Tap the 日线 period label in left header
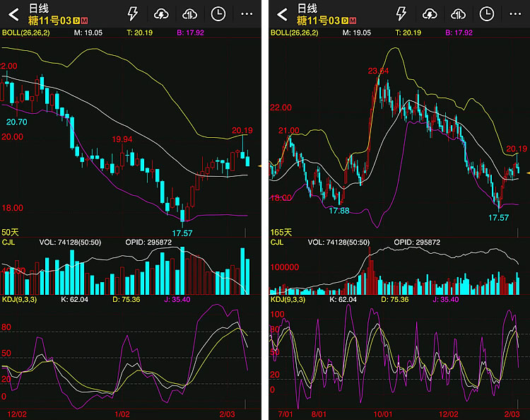 pyautogui.click(x=39, y=8)
